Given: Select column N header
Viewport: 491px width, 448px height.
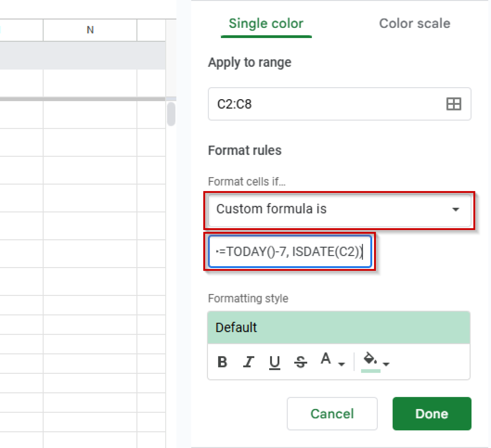Looking at the screenshot, I should point(90,30).
